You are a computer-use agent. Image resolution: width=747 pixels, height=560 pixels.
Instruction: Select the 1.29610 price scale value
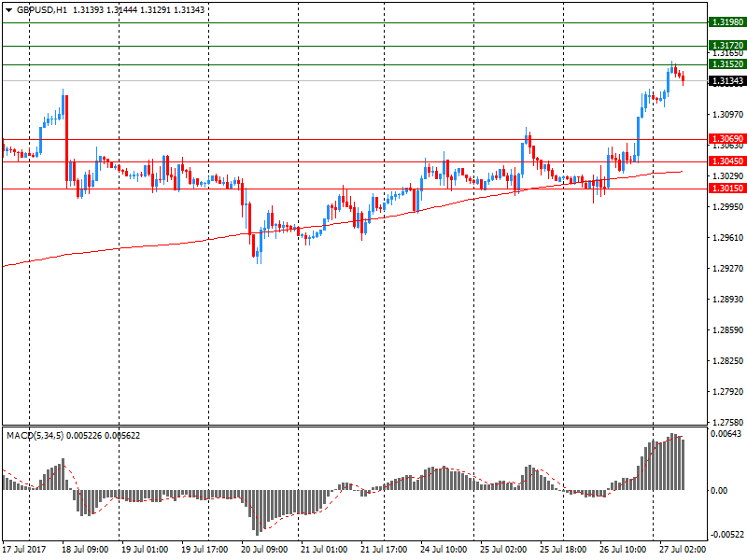click(x=727, y=238)
